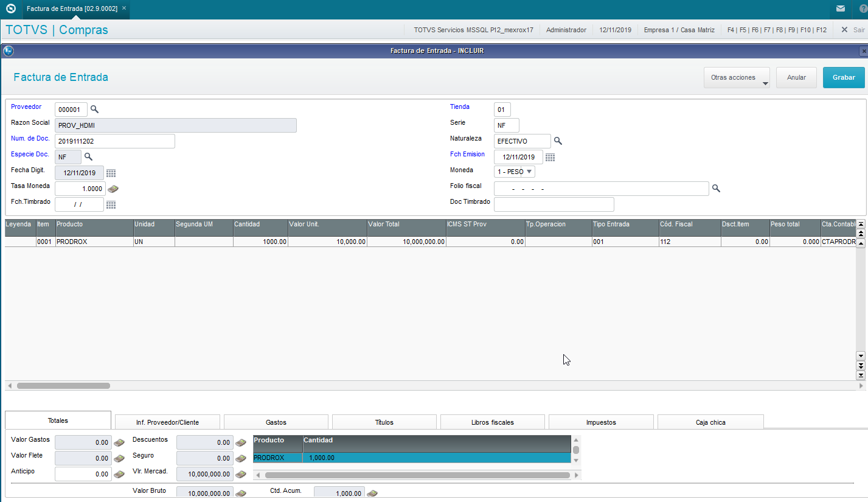Open calendar picker for Fch.Timbrado

[x=111, y=204]
